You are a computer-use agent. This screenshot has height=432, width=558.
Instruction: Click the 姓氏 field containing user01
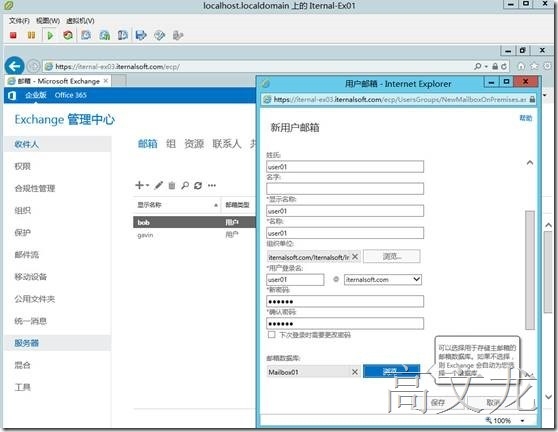coord(345,167)
